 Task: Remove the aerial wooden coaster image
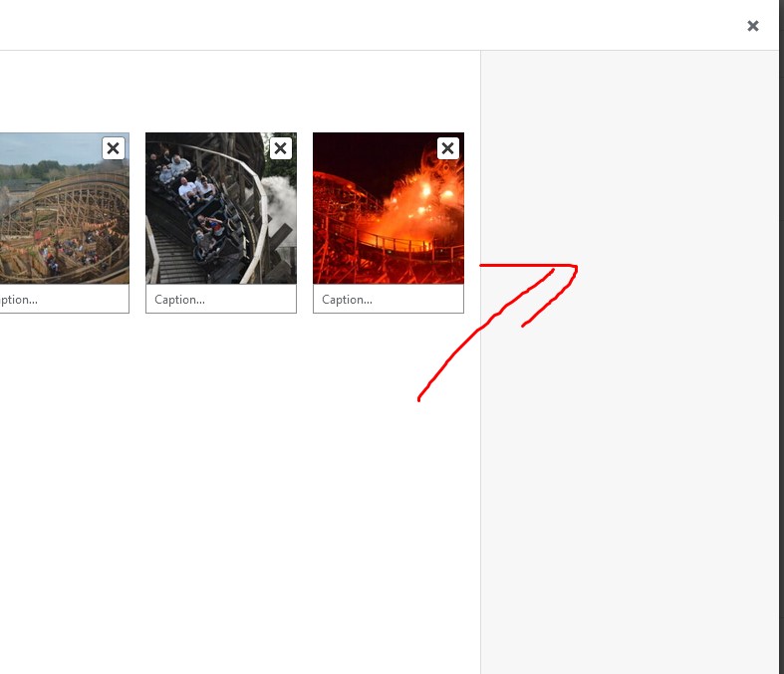tap(113, 148)
